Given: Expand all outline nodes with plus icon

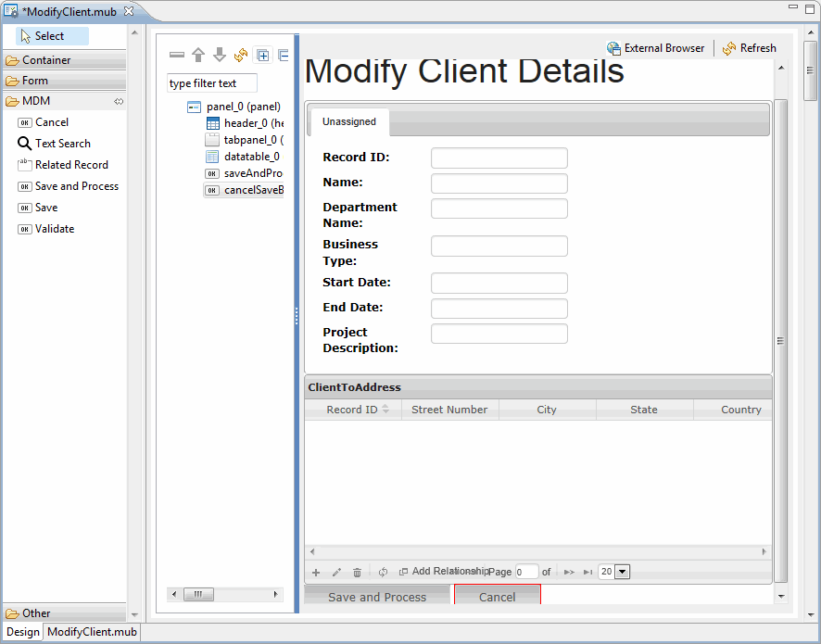Looking at the screenshot, I should tap(263, 55).
